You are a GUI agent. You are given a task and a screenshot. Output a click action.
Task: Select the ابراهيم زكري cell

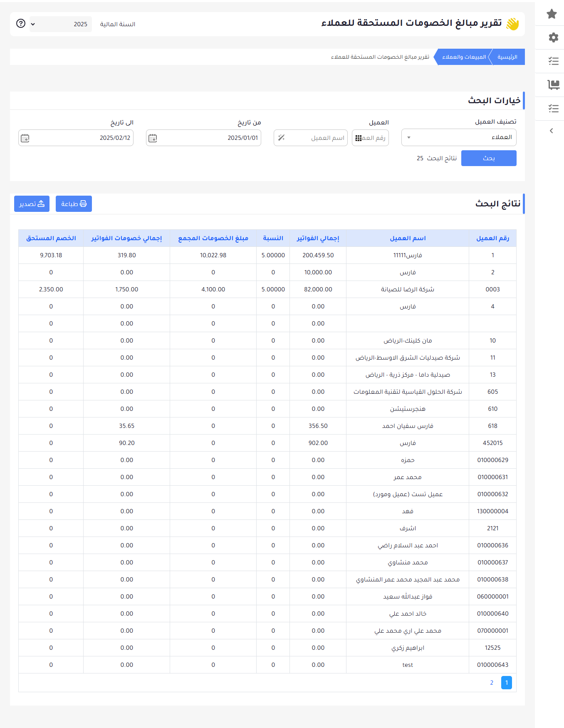pyautogui.click(x=408, y=648)
